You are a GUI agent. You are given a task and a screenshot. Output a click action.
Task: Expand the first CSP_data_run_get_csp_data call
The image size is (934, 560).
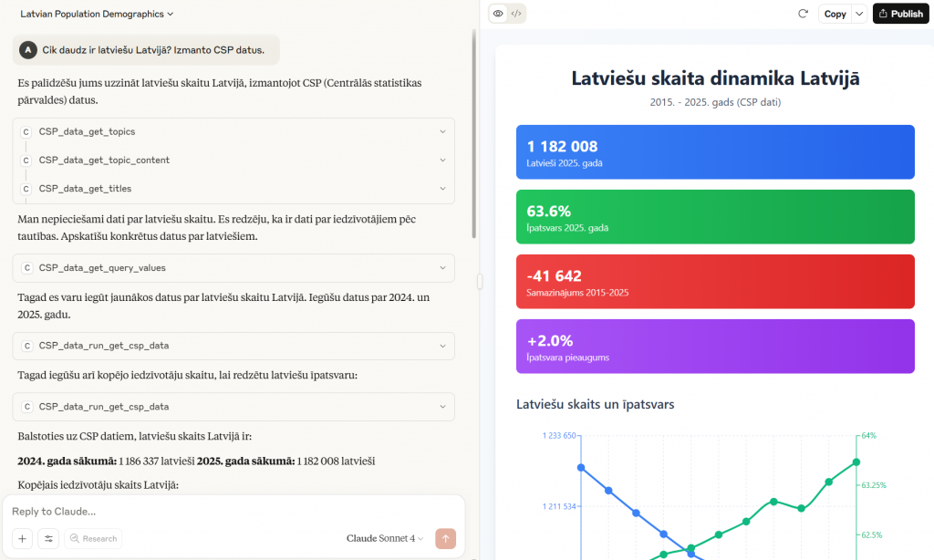(x=233, y=347)
